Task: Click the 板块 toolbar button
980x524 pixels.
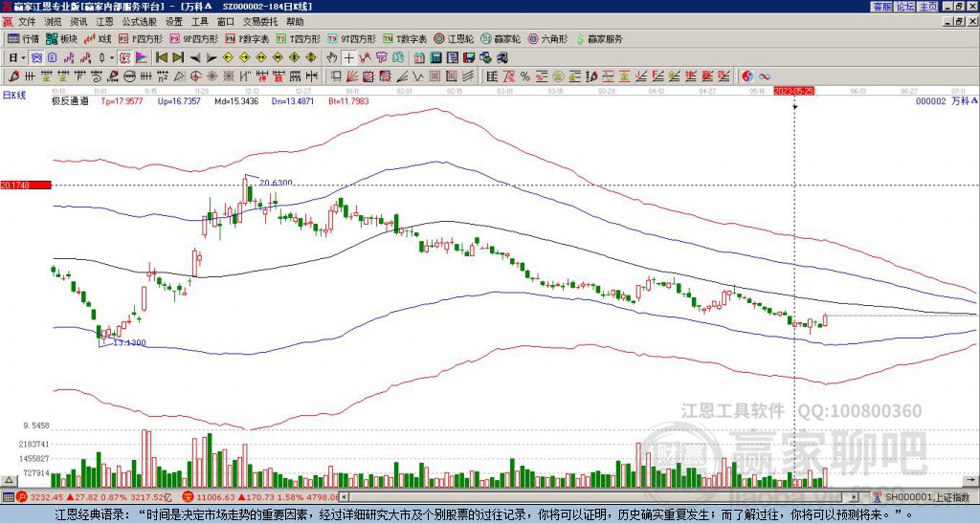Action: point(61,38)
